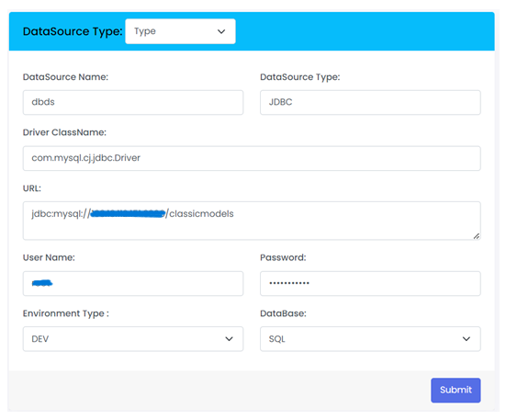This screenshot has width=506, height=420.
Task: Click the chevron arrow on the DEV dropdown
Action: point(229,339)
